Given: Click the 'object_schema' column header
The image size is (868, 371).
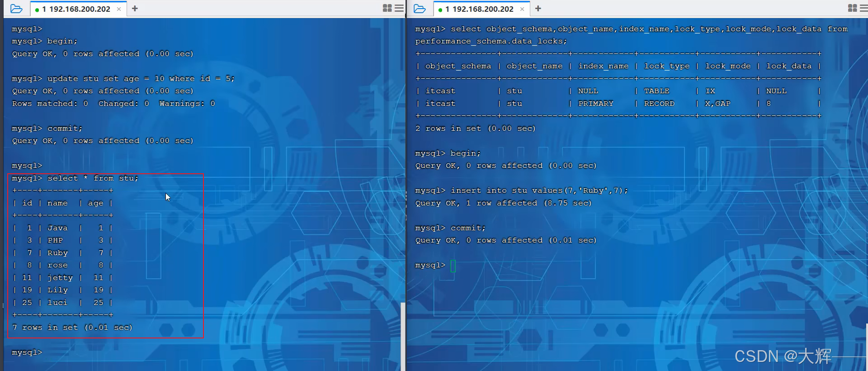Looking at the screenshot, I should 458,66.
